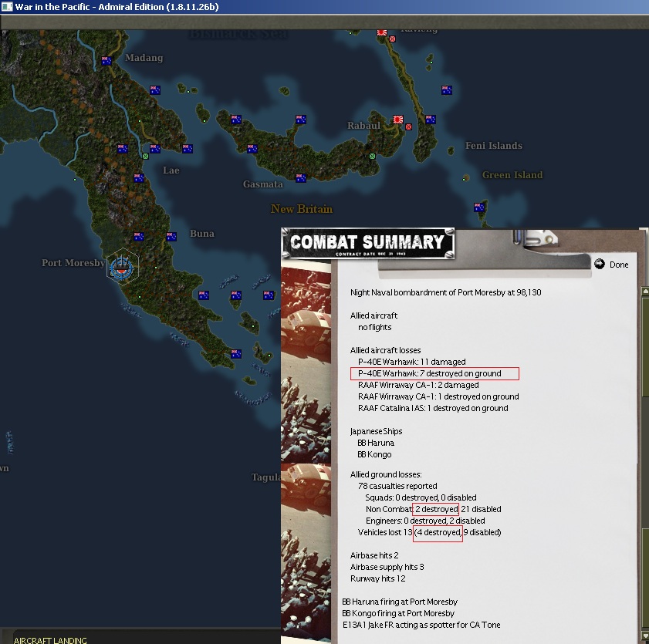
Task: Click 'RAAF Catalina I AS: 1 destroyed' line
Action: [433, 408]
